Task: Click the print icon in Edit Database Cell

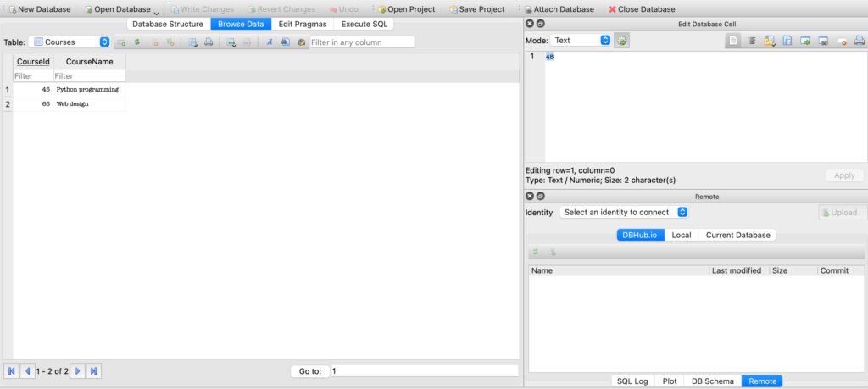Action: click(x=859, y=41)
